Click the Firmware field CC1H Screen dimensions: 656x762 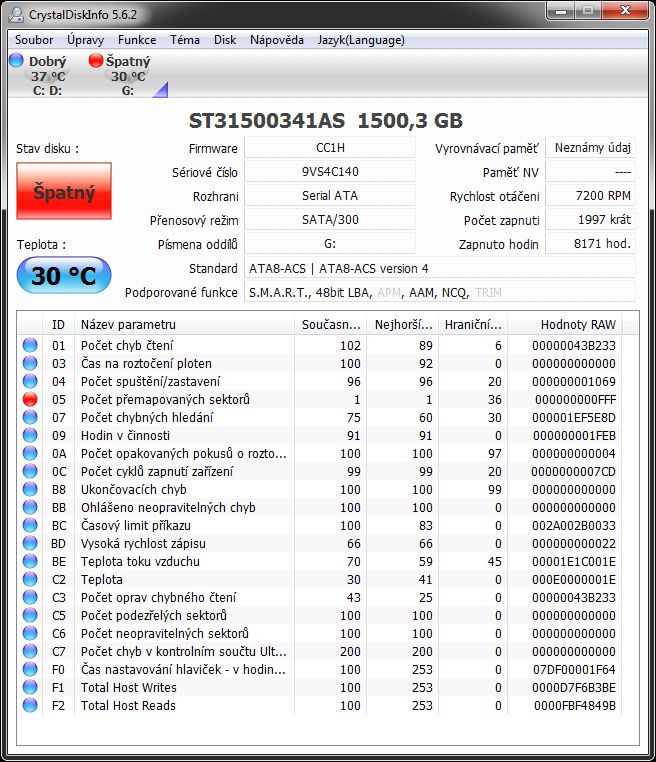click(x=330, y=148)
